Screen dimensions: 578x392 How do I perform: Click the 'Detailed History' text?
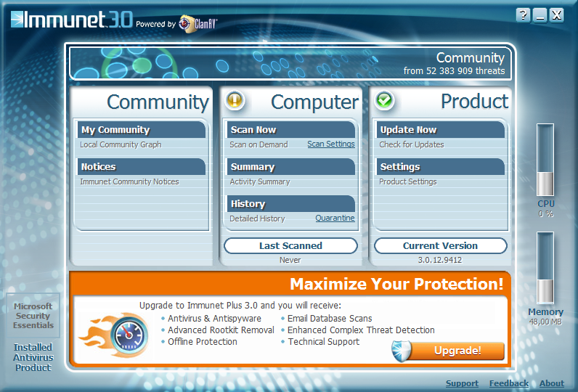click(257, 219)
